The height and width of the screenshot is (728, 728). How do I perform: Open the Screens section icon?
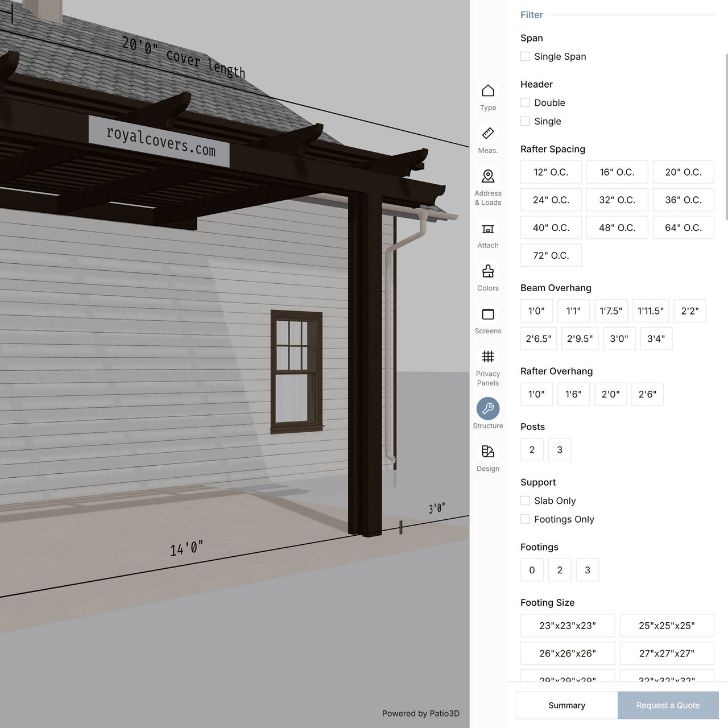[488, 314]
